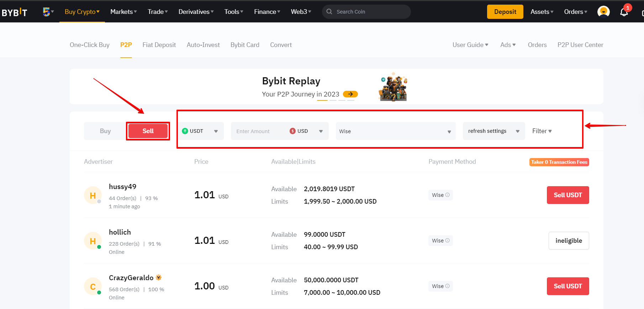Click hollich's ineligible button
This screenshot has width=644, height=309.
[569, 241]
